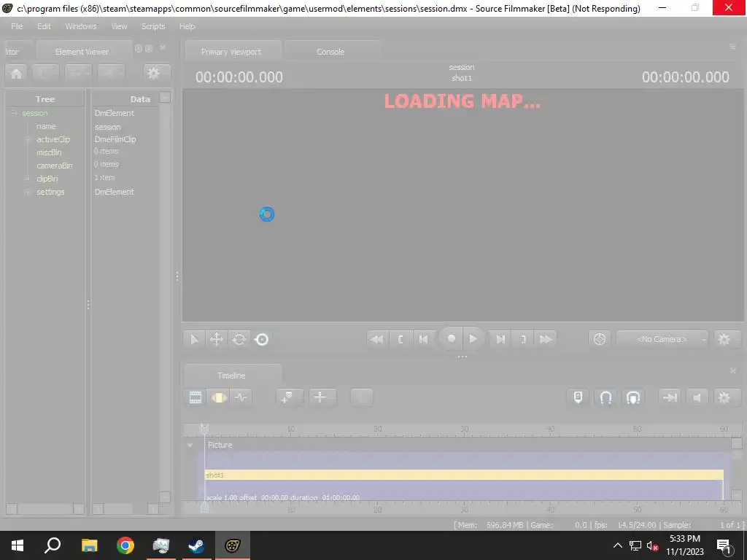Switch to clip editor mode
This screenshot has width=747, height=560.
[196, 397]
